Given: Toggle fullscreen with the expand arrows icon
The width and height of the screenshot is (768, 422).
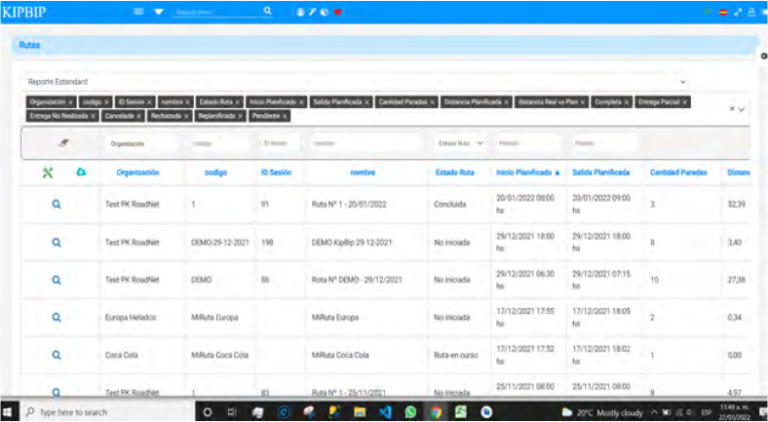Looking at the screenshot, I should 738,13.
